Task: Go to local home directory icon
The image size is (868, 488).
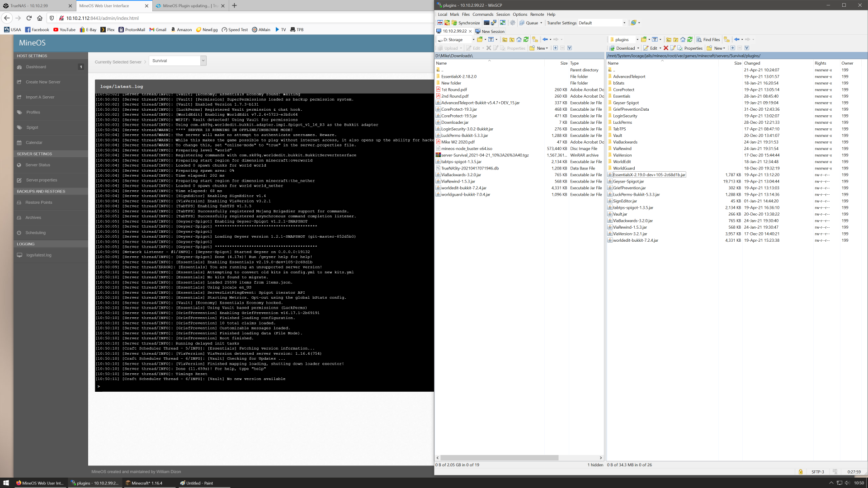Action: 519,40
